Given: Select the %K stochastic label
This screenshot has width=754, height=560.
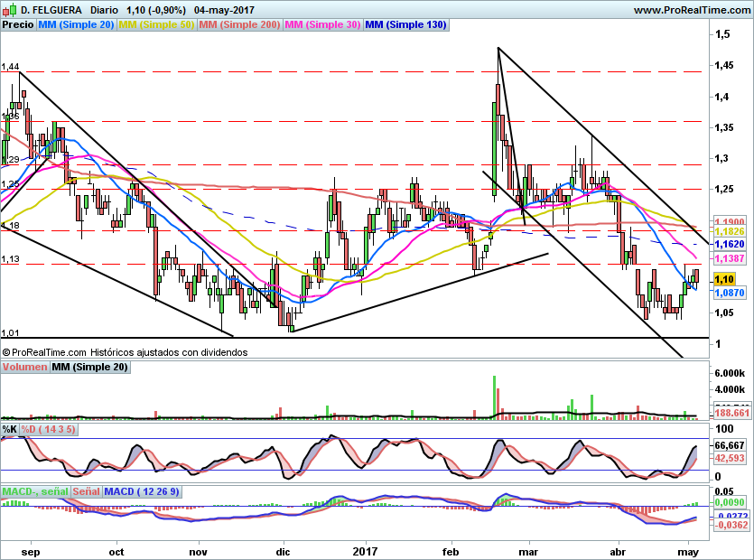Looking at the screenshot, I should click(10, 429).
